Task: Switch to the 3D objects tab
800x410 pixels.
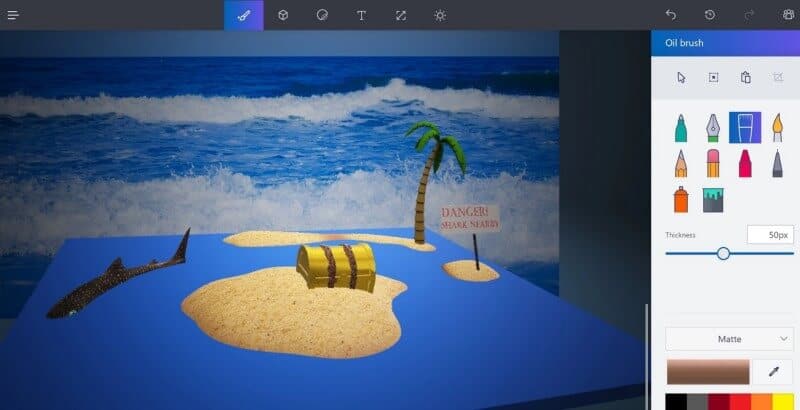Action: [283, 15]
